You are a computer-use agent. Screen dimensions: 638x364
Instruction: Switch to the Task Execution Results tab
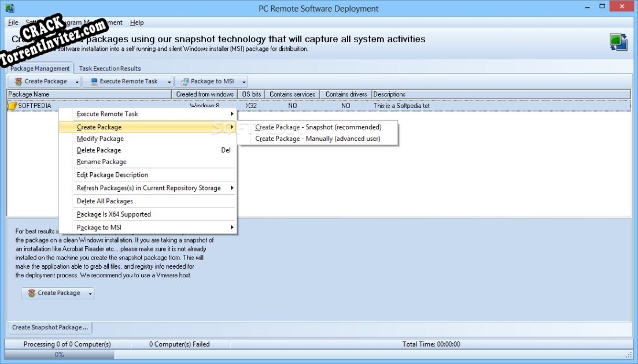[109, 68]
